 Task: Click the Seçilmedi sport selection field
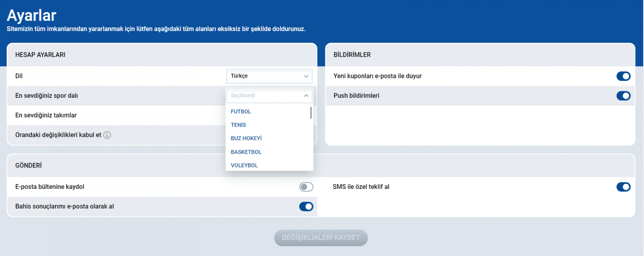click(x=264, y=96)
